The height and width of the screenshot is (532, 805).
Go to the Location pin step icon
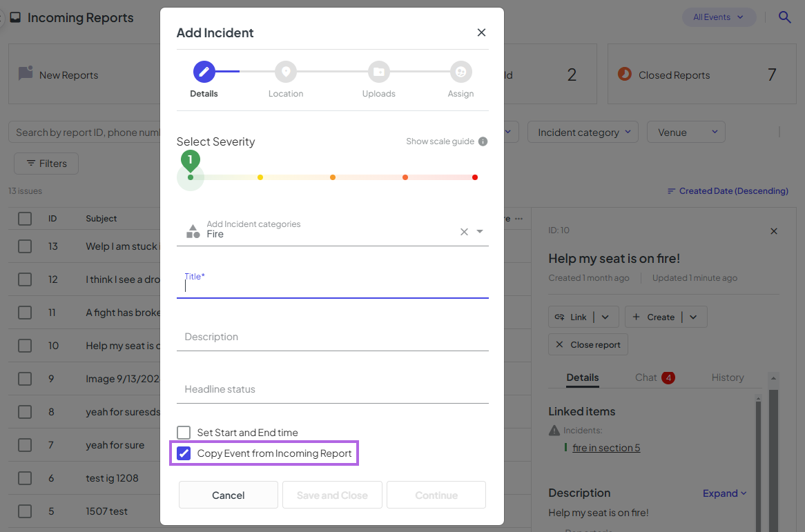click(286, 72)
